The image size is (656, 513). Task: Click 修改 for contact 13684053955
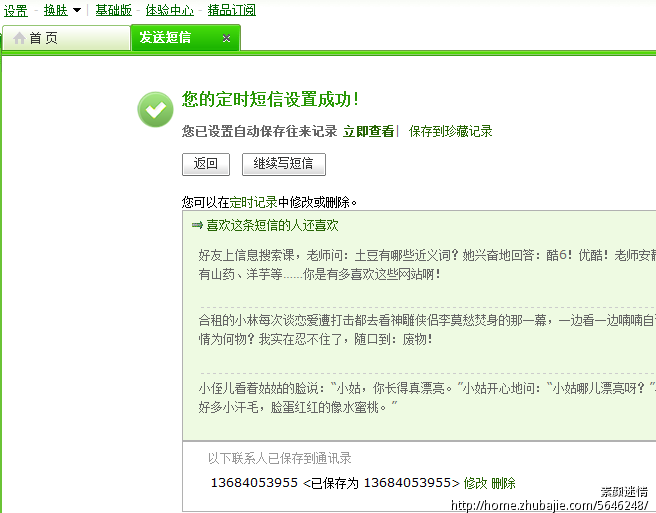point(475,483)
